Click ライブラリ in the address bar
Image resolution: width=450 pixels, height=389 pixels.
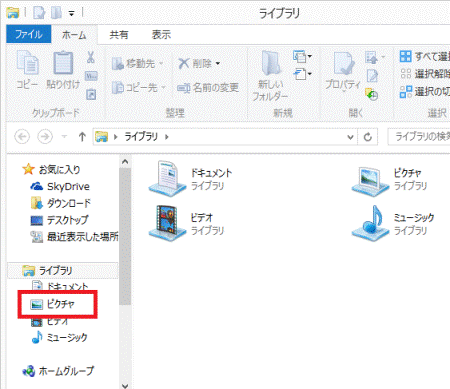click(x=141, y=137)
